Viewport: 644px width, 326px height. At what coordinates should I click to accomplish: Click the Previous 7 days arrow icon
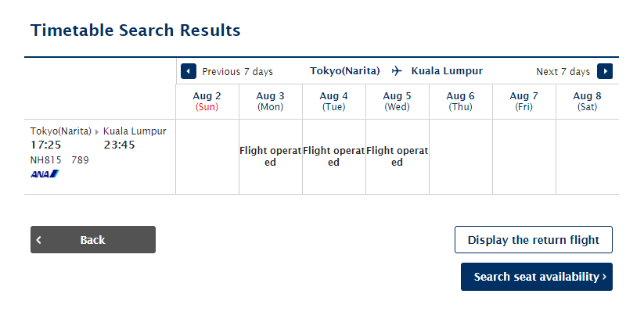189,71
